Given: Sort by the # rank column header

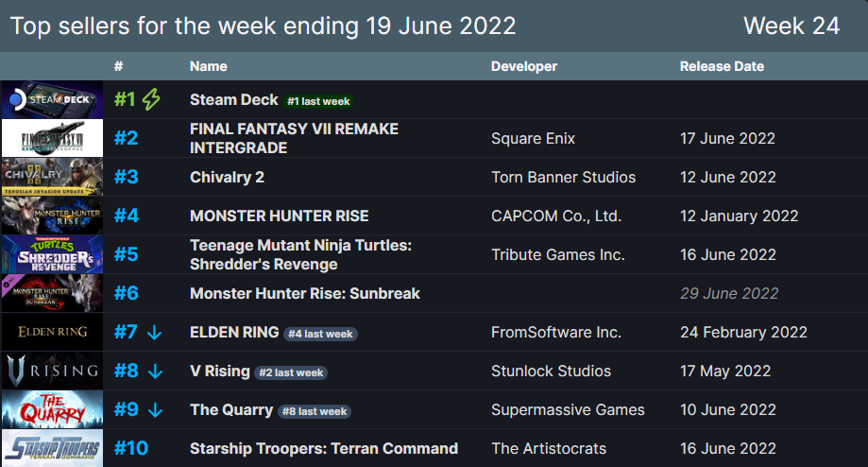Looking at the screenshot, I should click(x=118, y=66).
